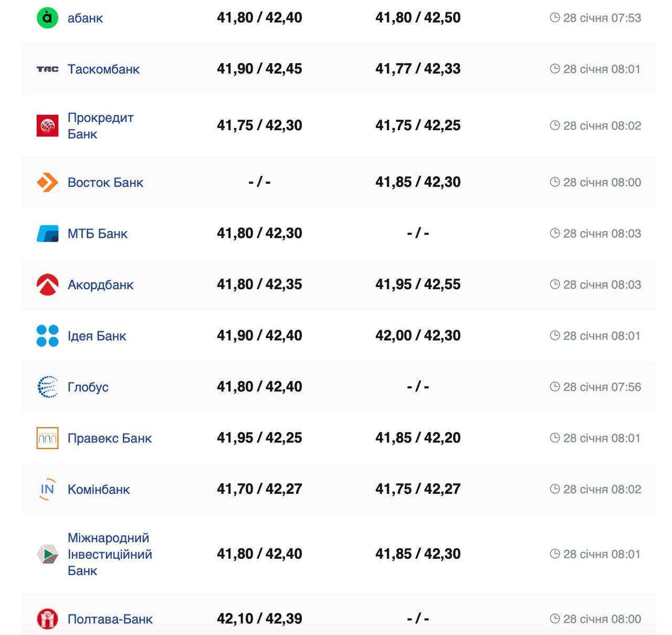The width and height of the screenshot is (672, 635).
Task: Click the TAS Taskombank logo
Action: 47,69
